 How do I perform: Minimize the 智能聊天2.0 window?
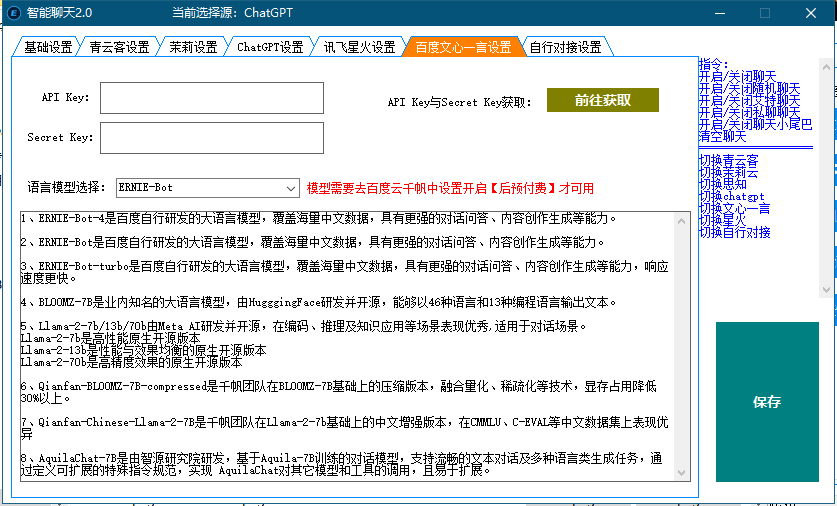720,13
